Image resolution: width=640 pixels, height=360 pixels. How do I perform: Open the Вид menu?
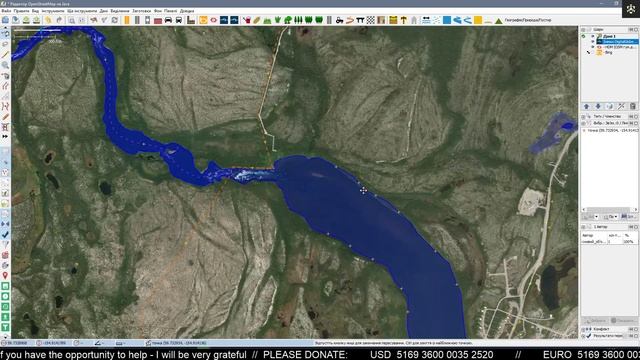[x=35, y=11]
